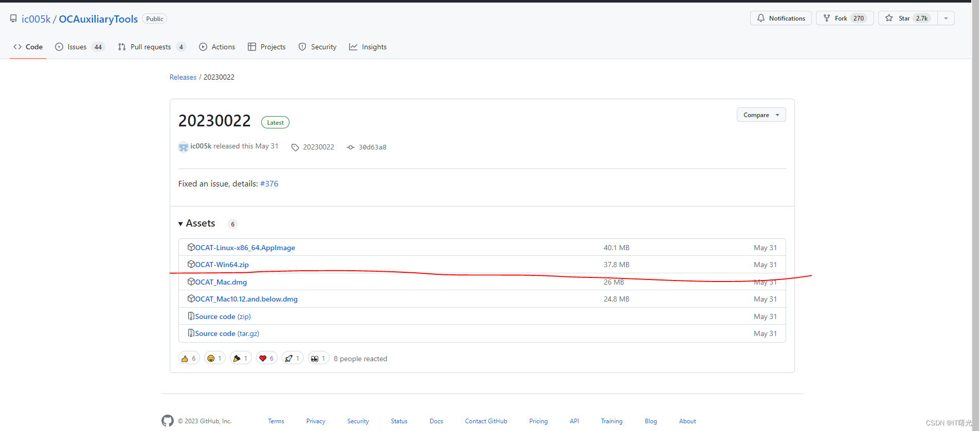Download Source code (tar.gz)
This screenshot has height=431, width=980.
click(x=227, y=333)
